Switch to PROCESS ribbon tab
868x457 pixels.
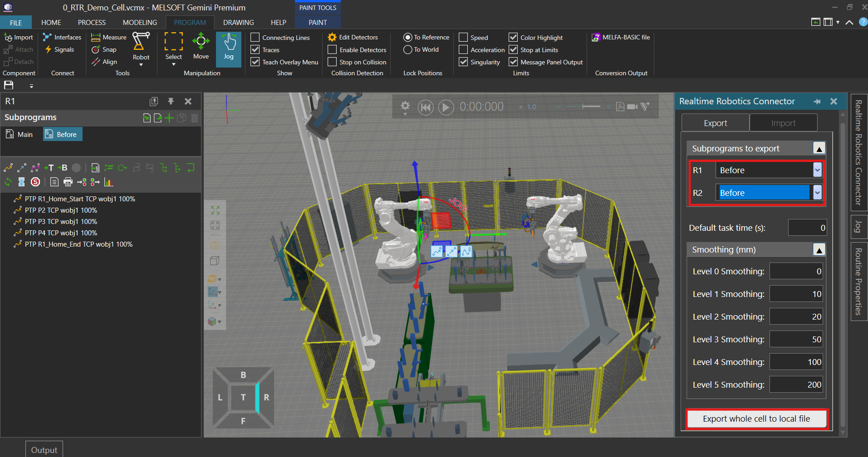point(92,22)
